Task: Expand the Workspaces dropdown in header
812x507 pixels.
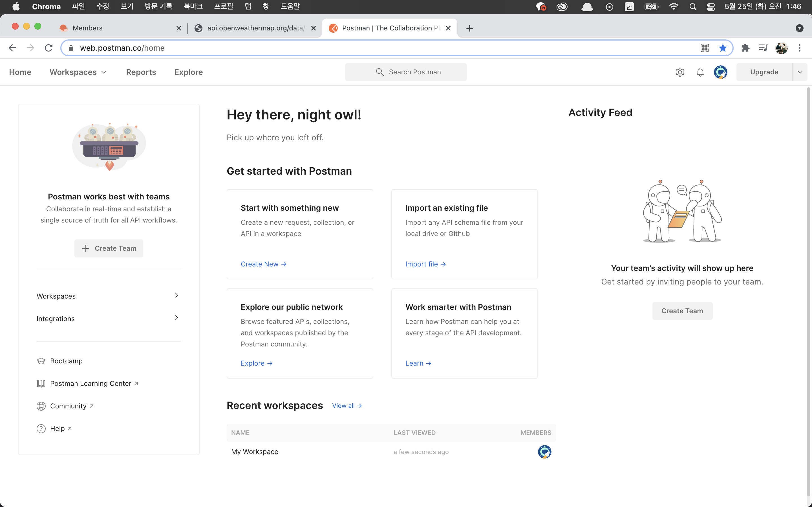Action: click(78, 72)
